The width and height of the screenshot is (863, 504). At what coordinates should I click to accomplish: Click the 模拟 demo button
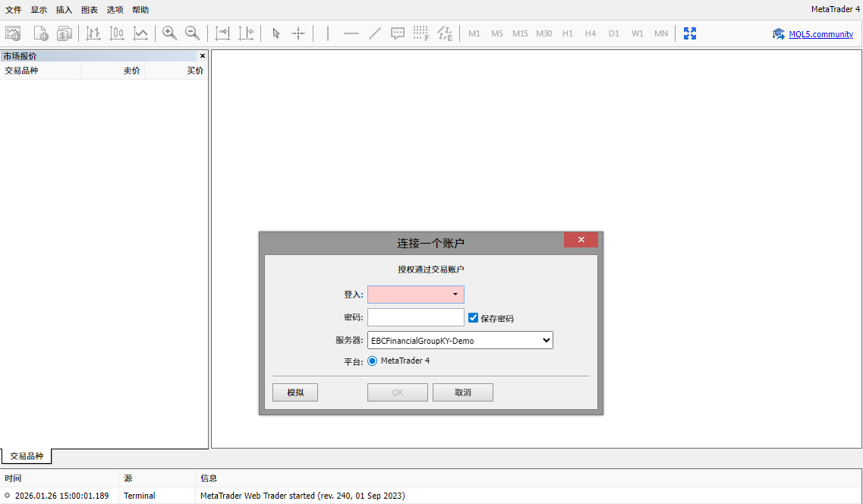(x=295, y=392)
